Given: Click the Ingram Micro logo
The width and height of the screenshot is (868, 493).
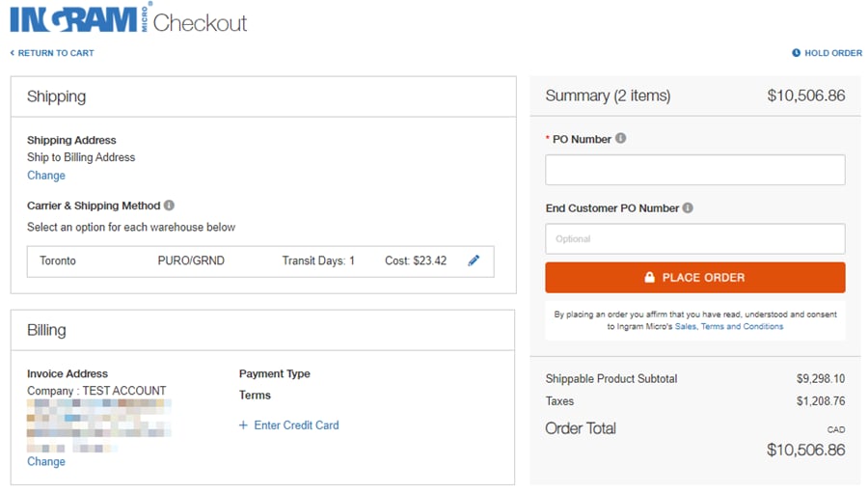Looking at the screenshot, I should [x=79, y=19].
